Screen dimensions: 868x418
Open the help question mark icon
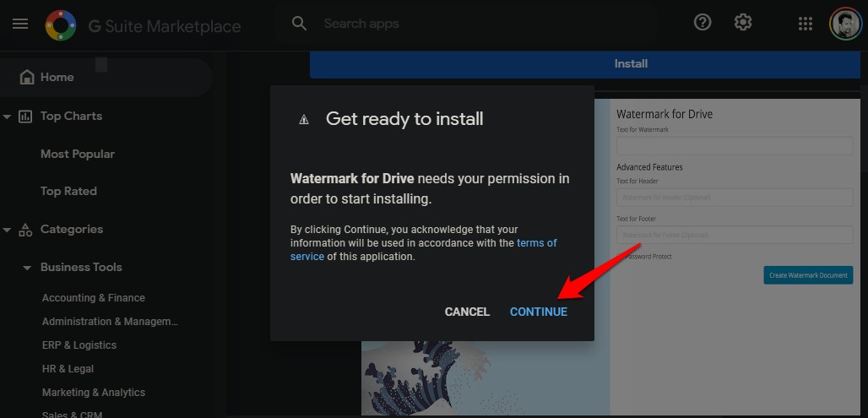703,23
